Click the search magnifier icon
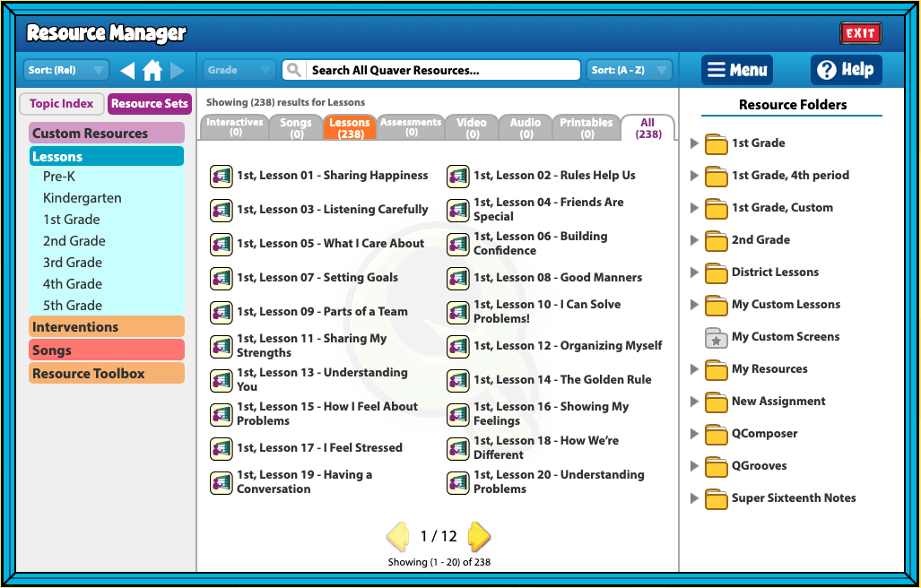Screen dimensions: 921x588 (x=294, y=71)
